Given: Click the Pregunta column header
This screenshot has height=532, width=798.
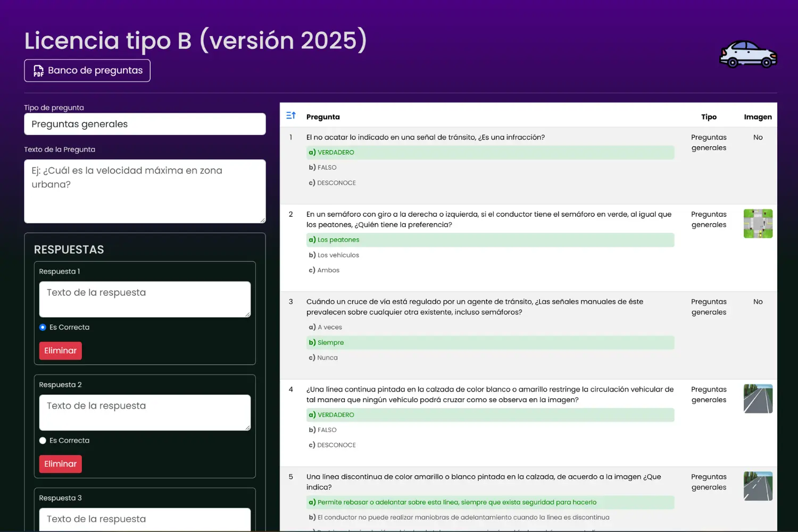Looking at the screenshot, I should 323,117.
